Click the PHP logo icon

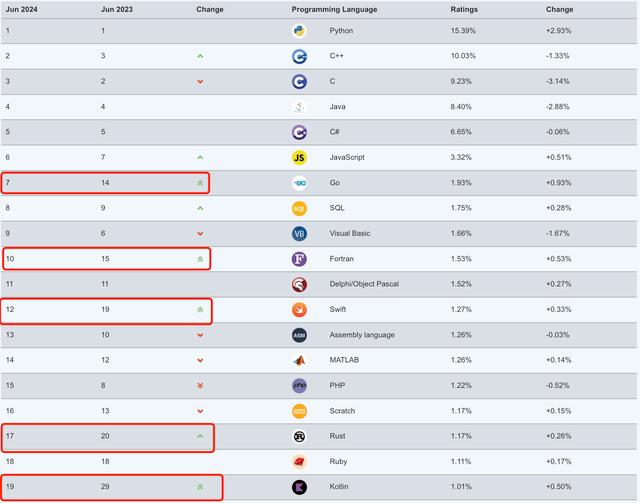(x=299, y=386)
